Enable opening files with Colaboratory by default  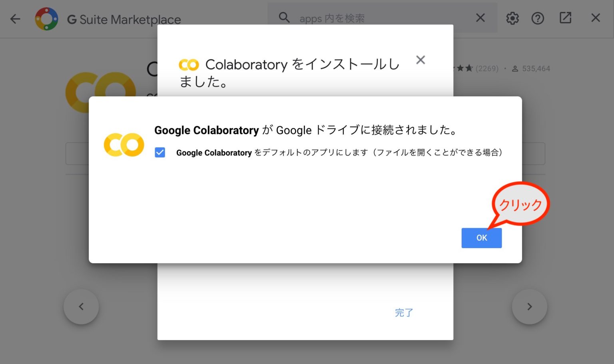tap(160, 153)
